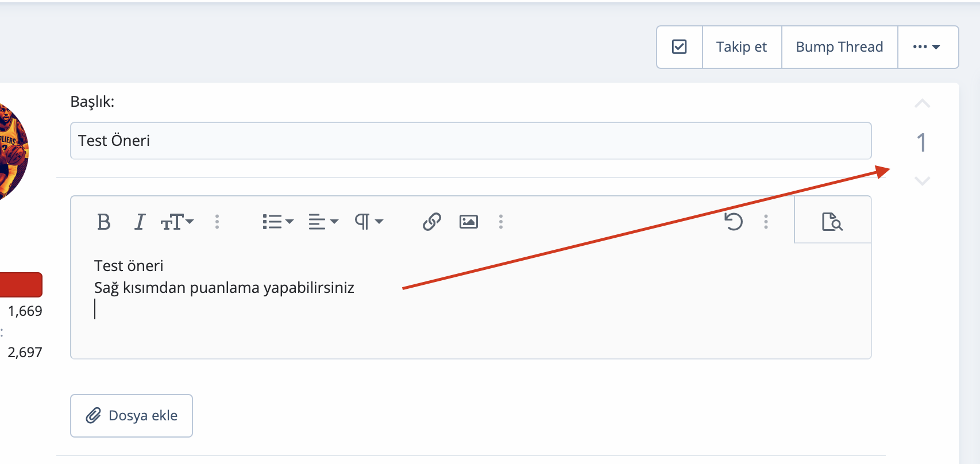Show more text formatting options

coord(217,222)
